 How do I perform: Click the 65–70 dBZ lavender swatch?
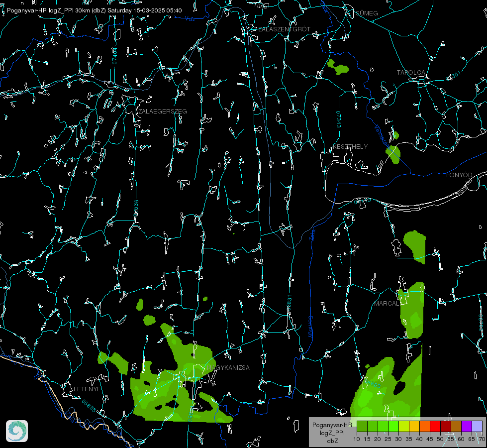tap(477, 426)
